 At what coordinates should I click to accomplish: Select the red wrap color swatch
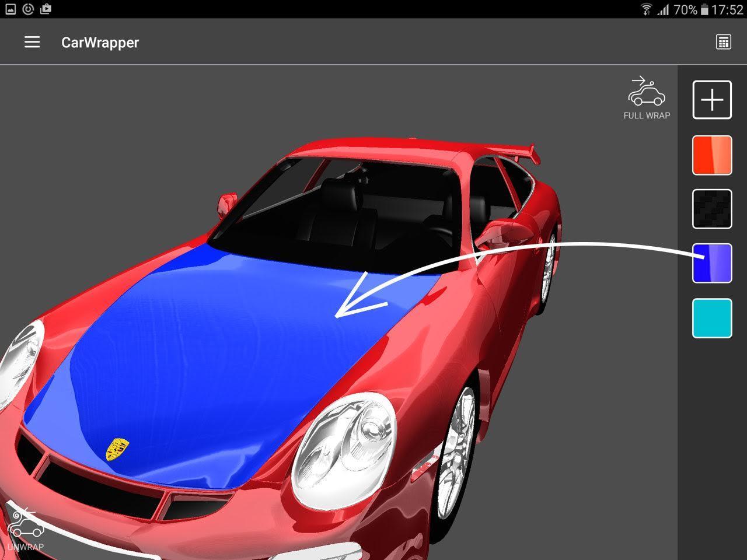coord(712,155)
